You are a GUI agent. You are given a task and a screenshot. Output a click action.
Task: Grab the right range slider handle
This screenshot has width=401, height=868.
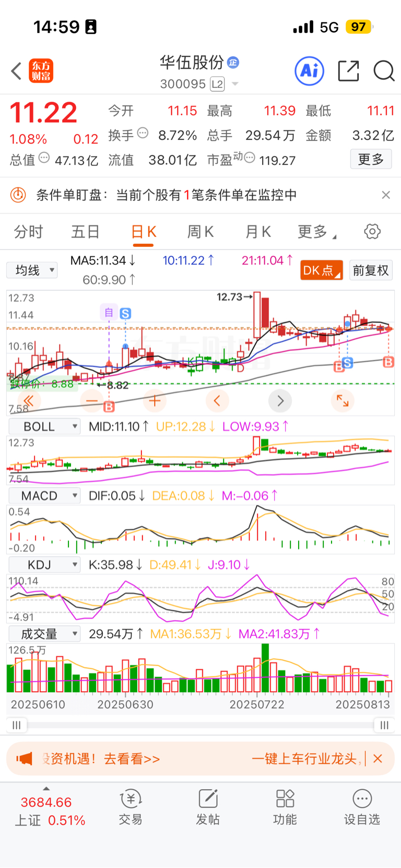pyautogui.click(x=384, y=725)
